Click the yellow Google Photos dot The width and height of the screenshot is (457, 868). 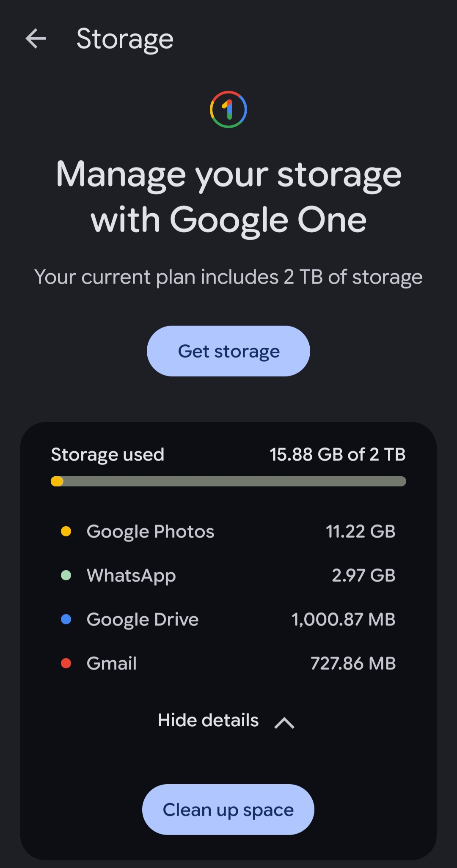66,531
